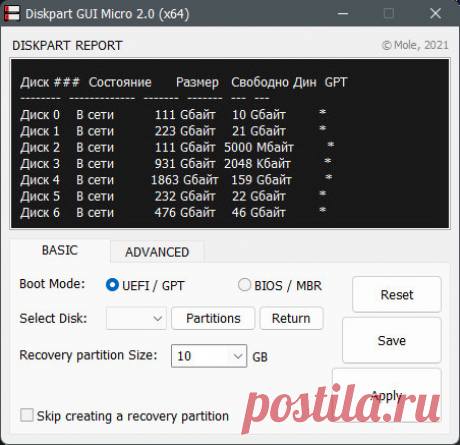Click the 931 Gбайт size value
Screen dimensions: 460x445
click(185, 164)
